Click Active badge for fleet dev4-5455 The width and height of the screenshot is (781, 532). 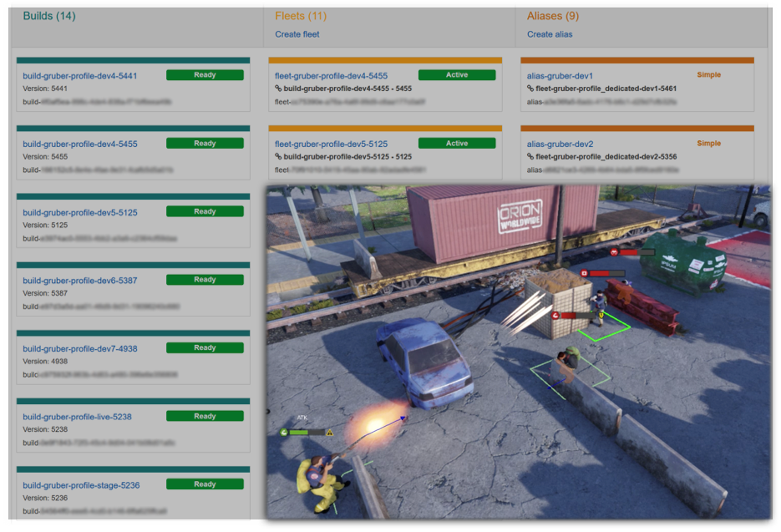pyautogui.click(x=457, y=74)
